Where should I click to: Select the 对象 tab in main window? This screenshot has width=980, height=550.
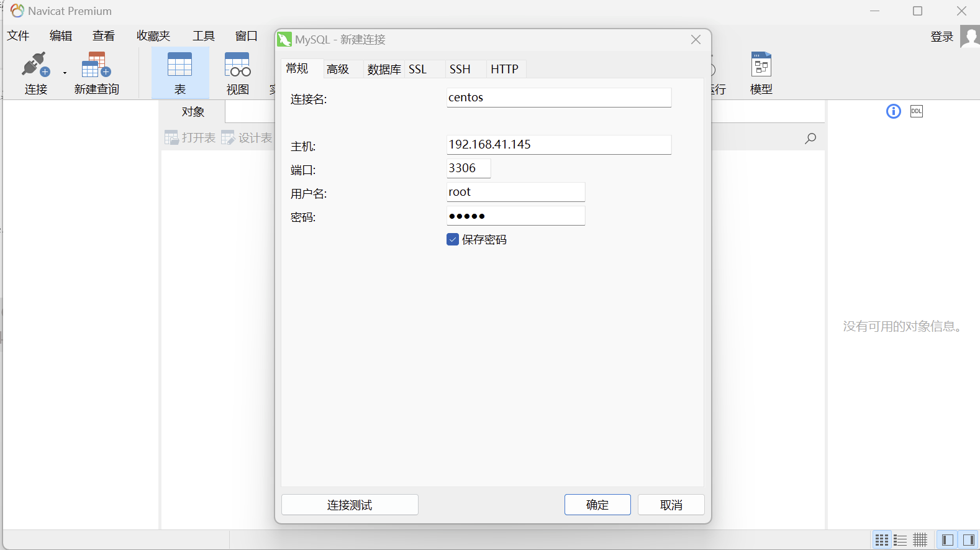pos(193,112)
